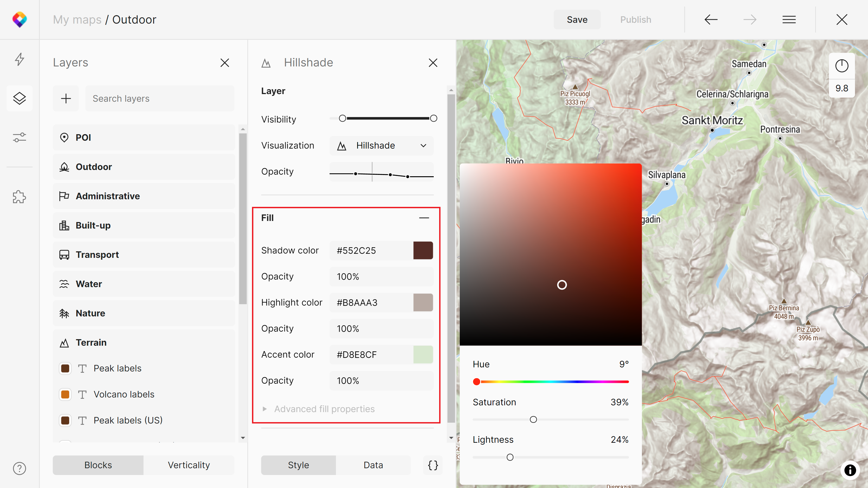Toggle Peak labels (US) layer swatch
The width and height of the screenshot is (868, 488).
[65, 420]
